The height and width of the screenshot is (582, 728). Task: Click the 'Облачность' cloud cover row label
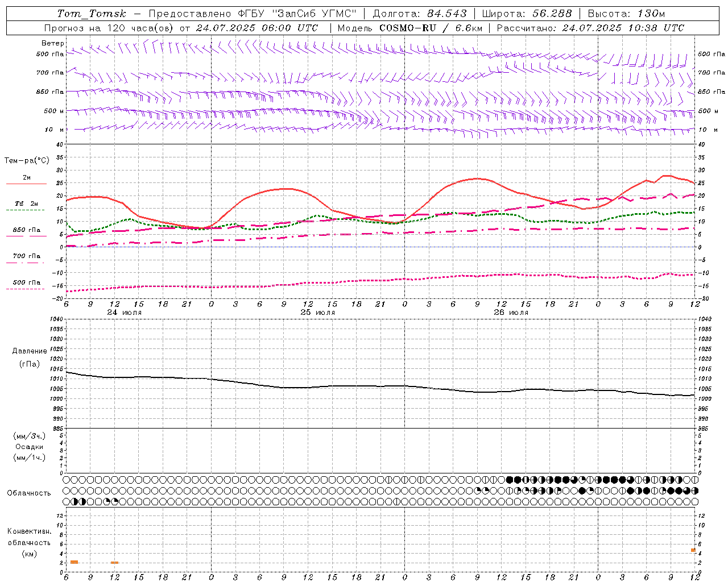coord(29,493)
